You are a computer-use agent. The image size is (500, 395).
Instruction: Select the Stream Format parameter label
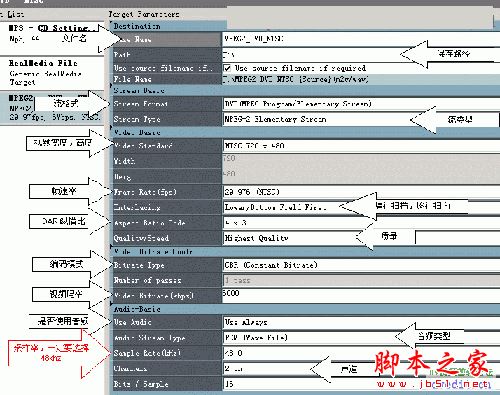[x=167, y=104]
